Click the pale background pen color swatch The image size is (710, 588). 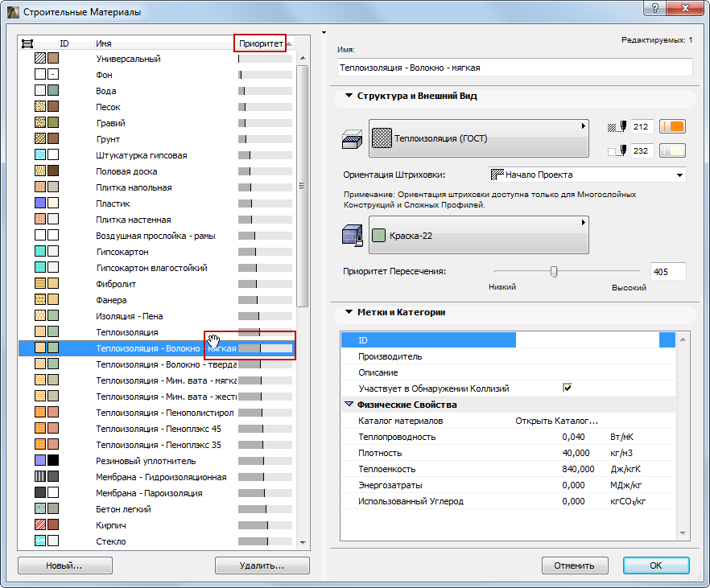coord(672,150)
